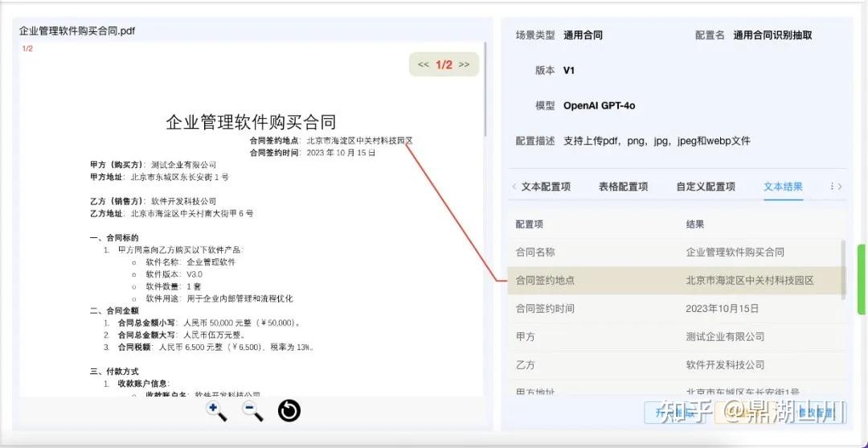Zoom in on the PDF preview
The height and width of the screenshot is (448, 868).
216,412
